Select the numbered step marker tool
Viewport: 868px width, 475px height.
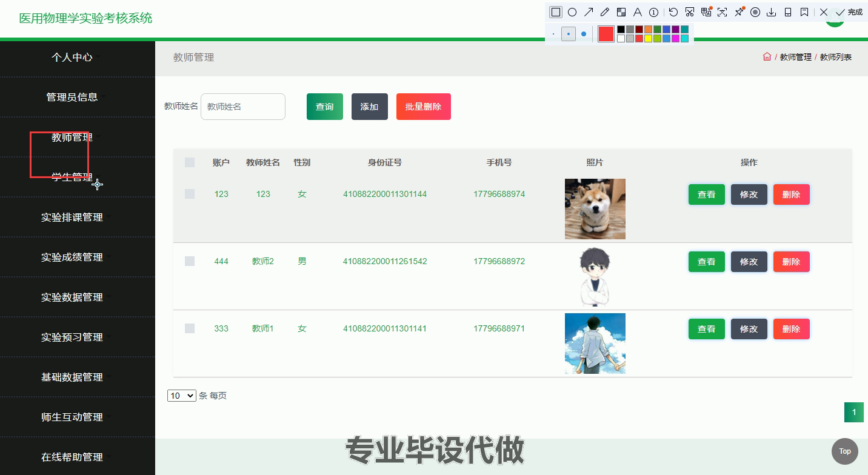(653, 12)
